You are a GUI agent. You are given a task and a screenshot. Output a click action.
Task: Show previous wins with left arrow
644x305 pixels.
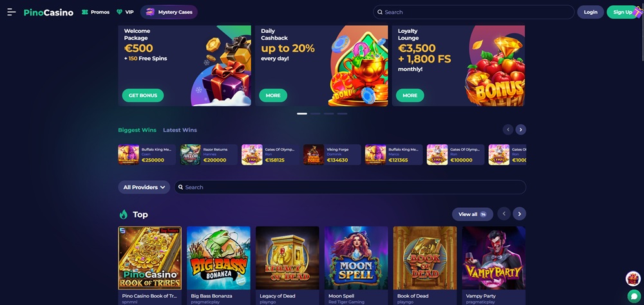tap(508, 130)
